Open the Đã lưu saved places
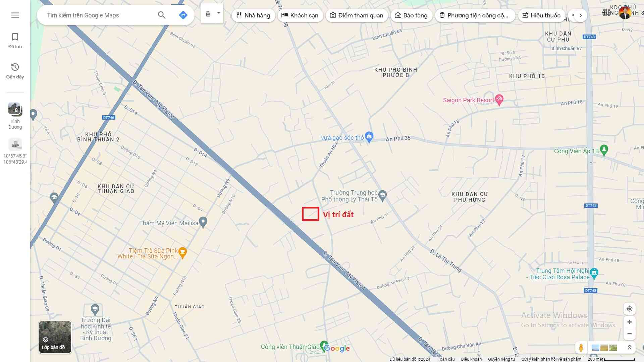The image size is (644, 362). pyautogui.click(x=15, y=41)
